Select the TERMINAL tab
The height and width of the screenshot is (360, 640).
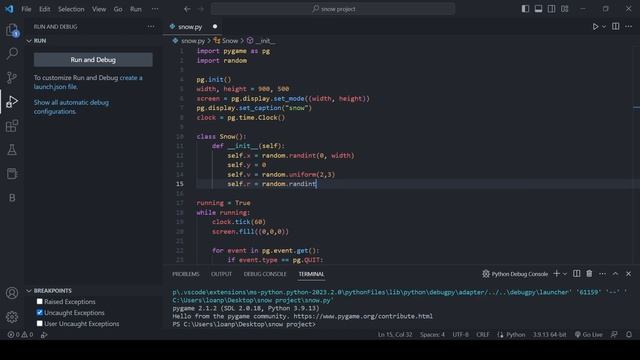pyautogui.click(x=311, y=274)
